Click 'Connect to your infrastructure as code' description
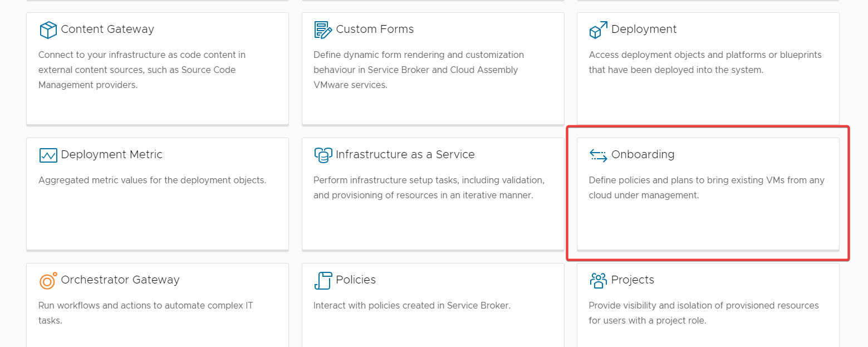This screenshot has width=868, height=347. pos(142,70)
